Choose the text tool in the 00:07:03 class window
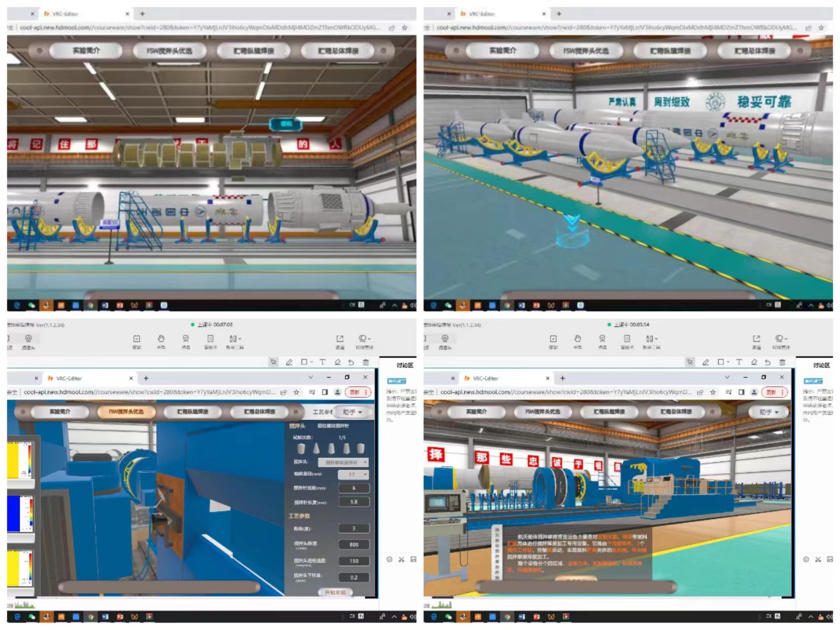 [323, 362]
